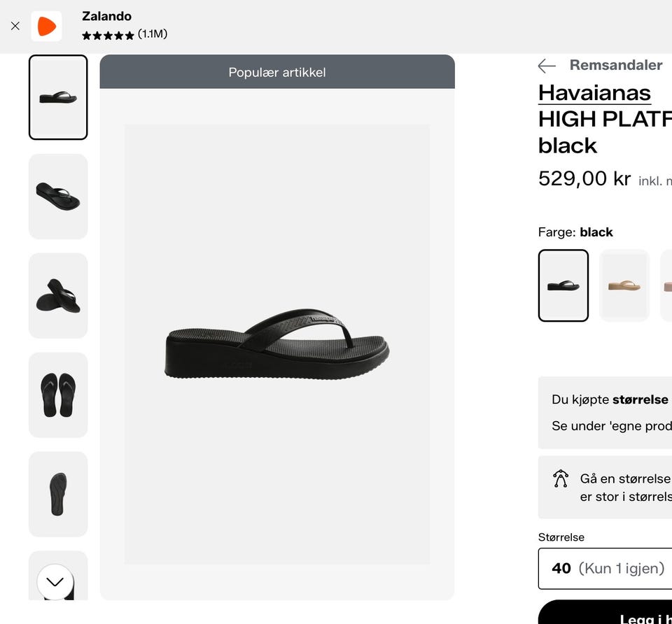Open the 'Du kjøpte størrelse' info box
Image resolution: width=672 pixels, height=624 pixels.
(605, 413)
